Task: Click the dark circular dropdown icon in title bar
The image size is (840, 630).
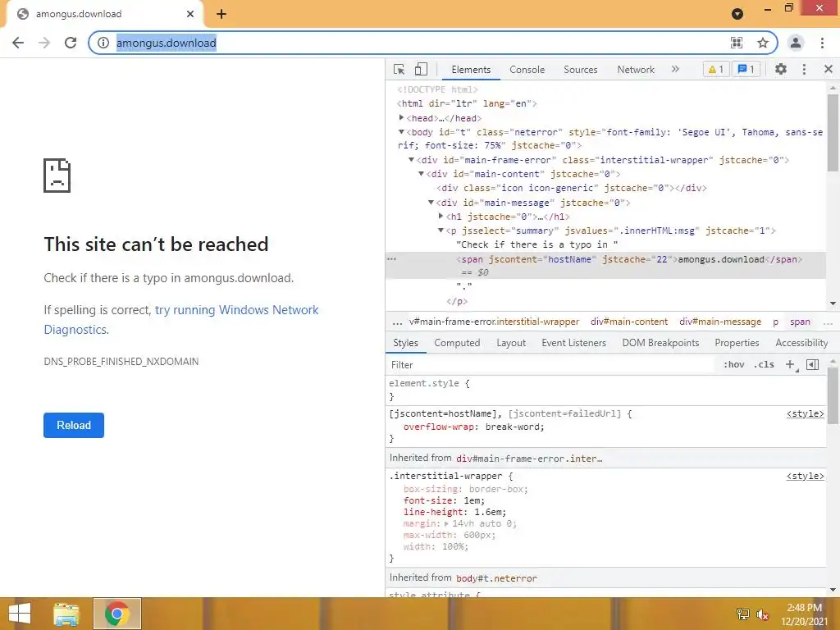Action: tap(737, 14)
